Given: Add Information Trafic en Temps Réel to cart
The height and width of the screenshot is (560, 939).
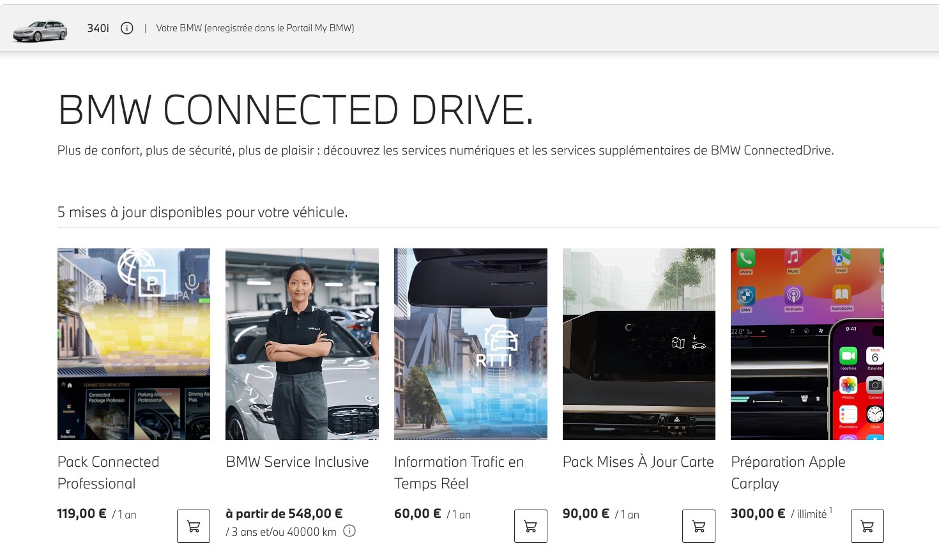Looking at the screenshot, I should point(530,526).
